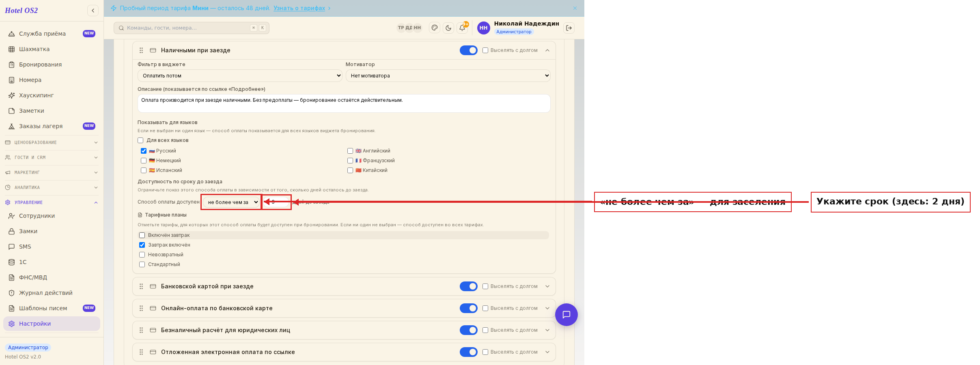Image resolution: width=980 pixels, height=365 pixels.
Task: Open notifications bell icon
Action: (x=462, y=28)
